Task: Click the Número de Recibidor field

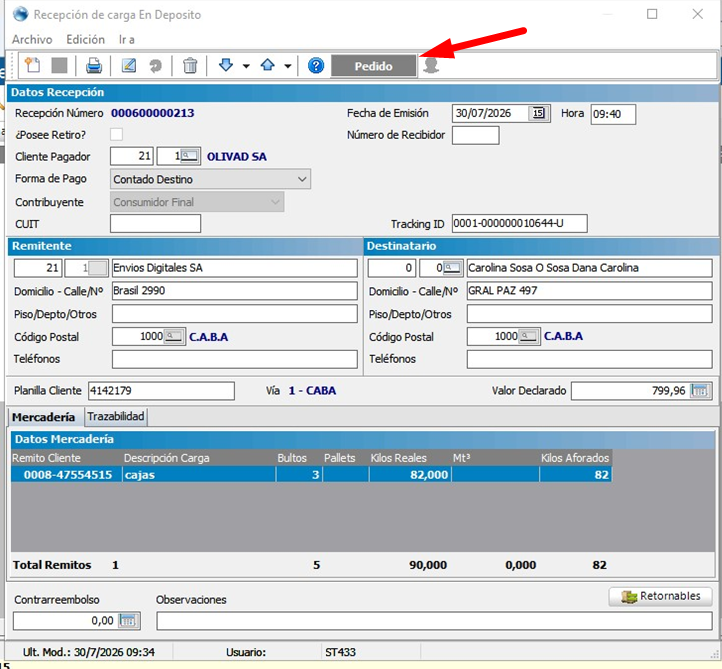Action: [x=476, y=135]
